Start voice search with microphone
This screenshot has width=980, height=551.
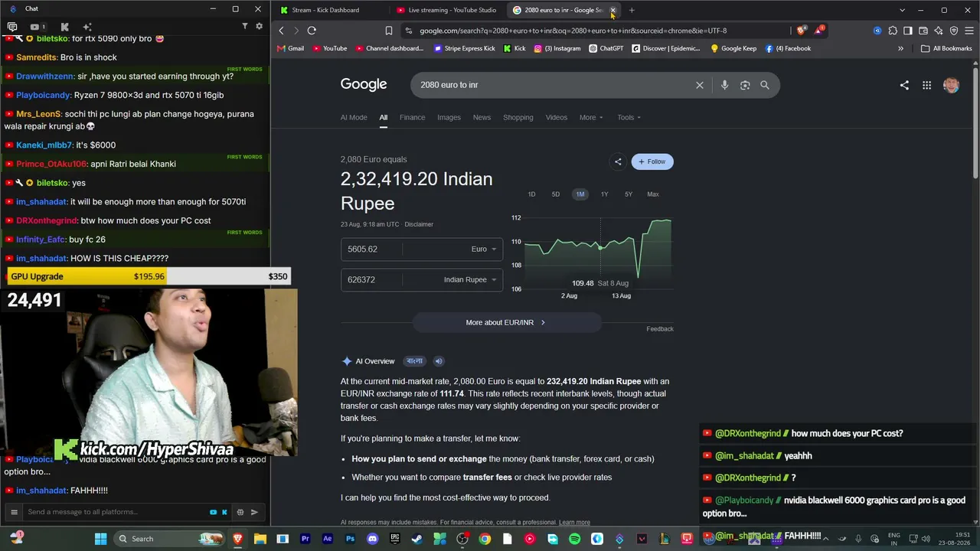(x=724, y=85)
